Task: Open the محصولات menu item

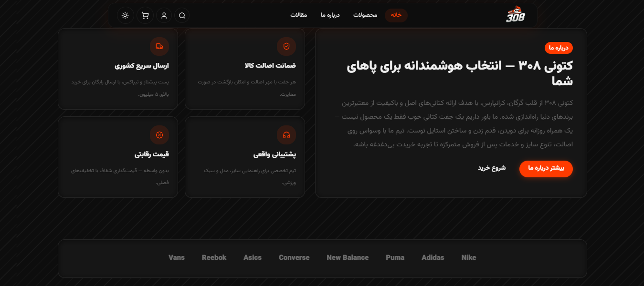Action: pyautogui.click(x=365, y=15)
